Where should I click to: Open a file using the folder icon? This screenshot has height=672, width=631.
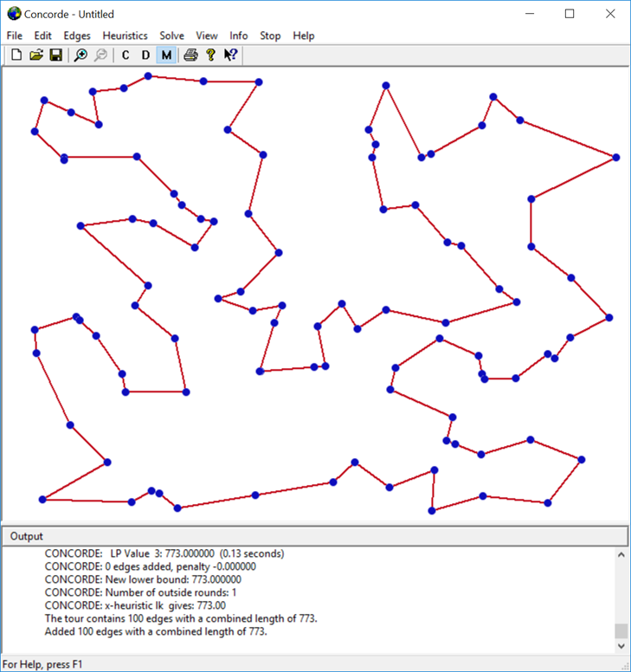(36, 55)
